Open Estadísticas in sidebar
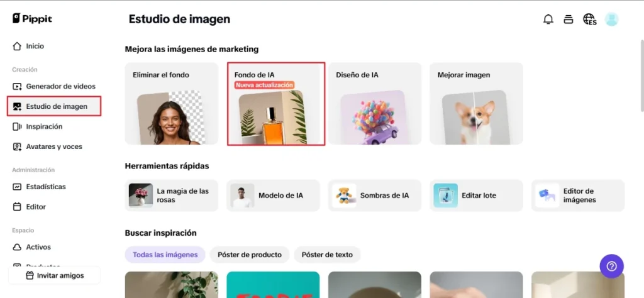This screenshot has width=644, height=298. [45, 187]
